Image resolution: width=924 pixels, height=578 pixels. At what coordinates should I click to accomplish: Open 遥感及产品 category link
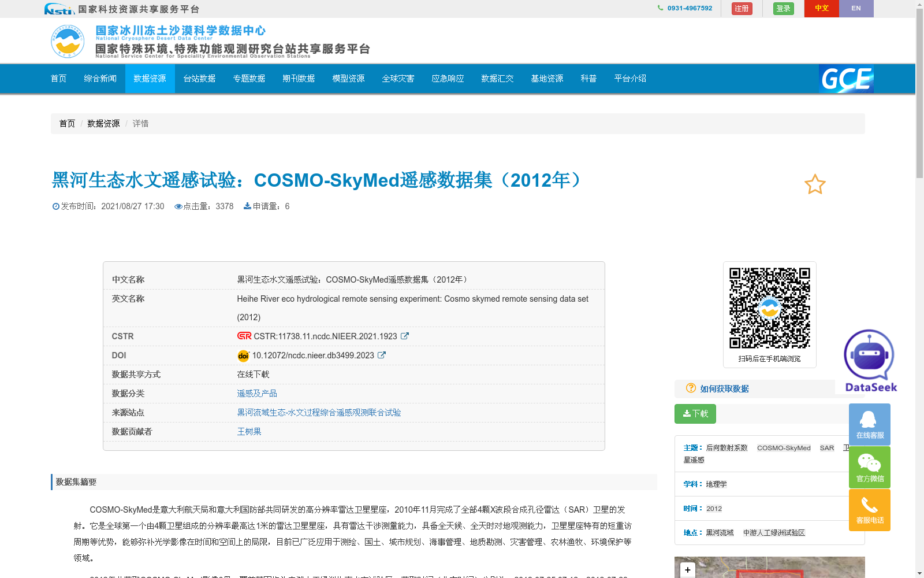[x=257, y=394]
